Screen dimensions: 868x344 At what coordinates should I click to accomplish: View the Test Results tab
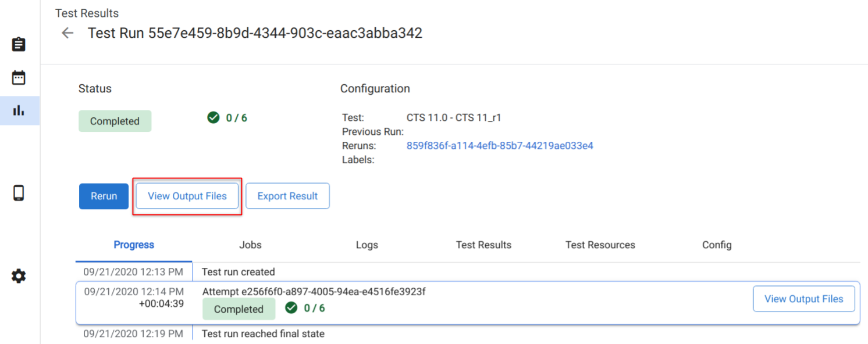click(x=483, y=245)
